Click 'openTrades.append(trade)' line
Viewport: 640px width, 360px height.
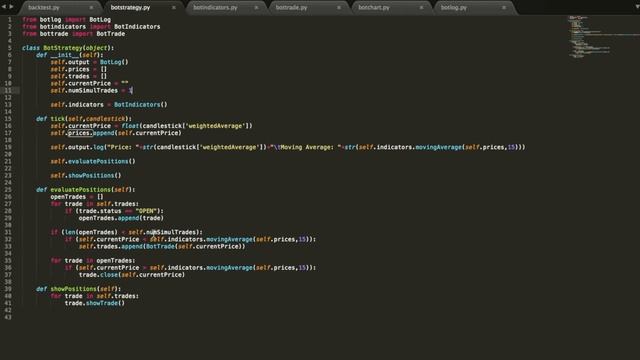tap(121, 218)
